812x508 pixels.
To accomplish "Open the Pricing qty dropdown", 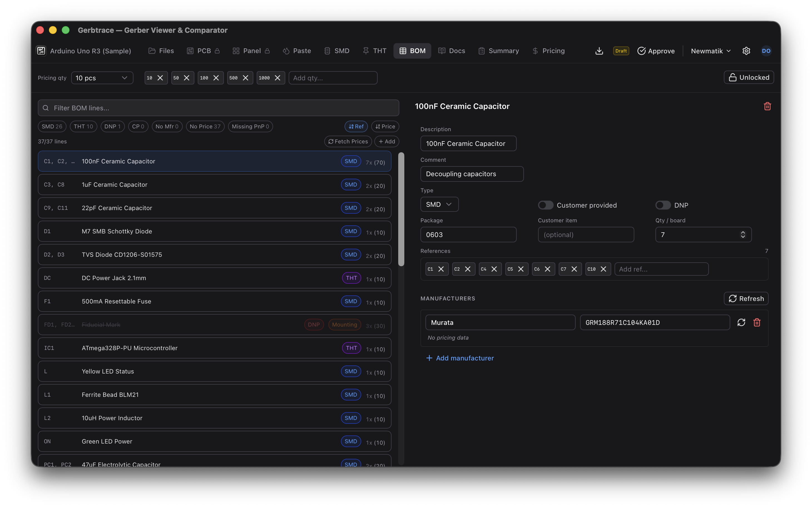I will coord(102,78).
